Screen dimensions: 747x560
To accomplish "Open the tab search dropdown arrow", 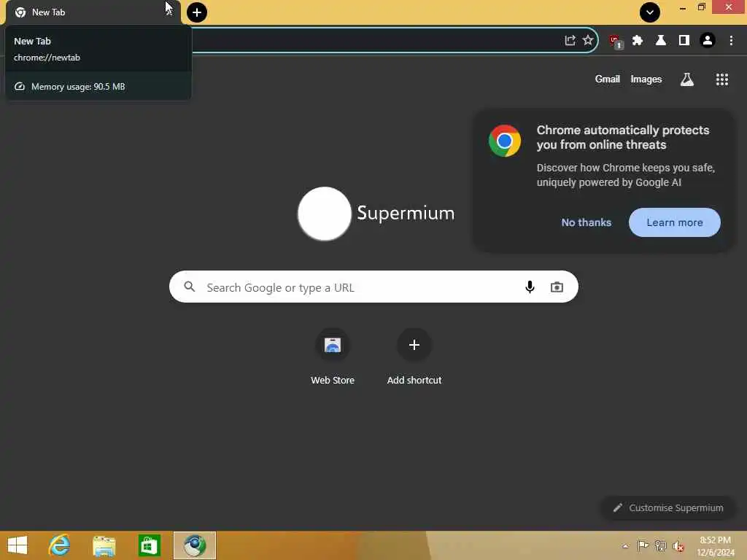I will coord(650,12).
